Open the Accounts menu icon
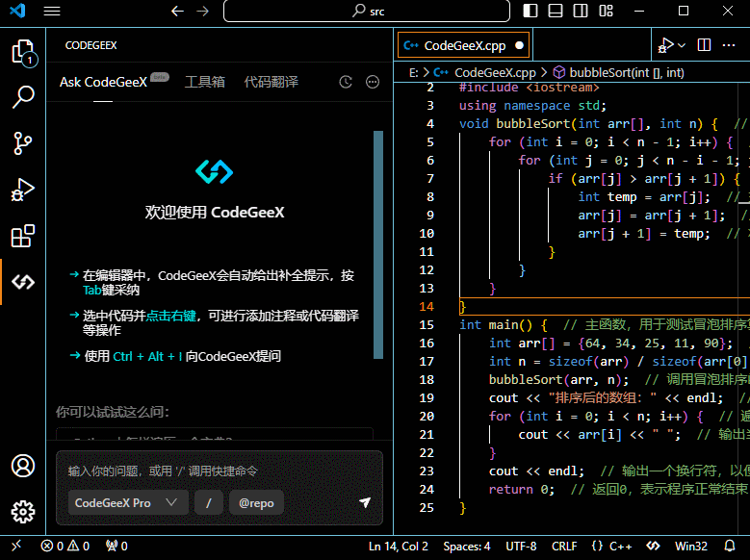 pyautogui.click(x=23, y=466)
